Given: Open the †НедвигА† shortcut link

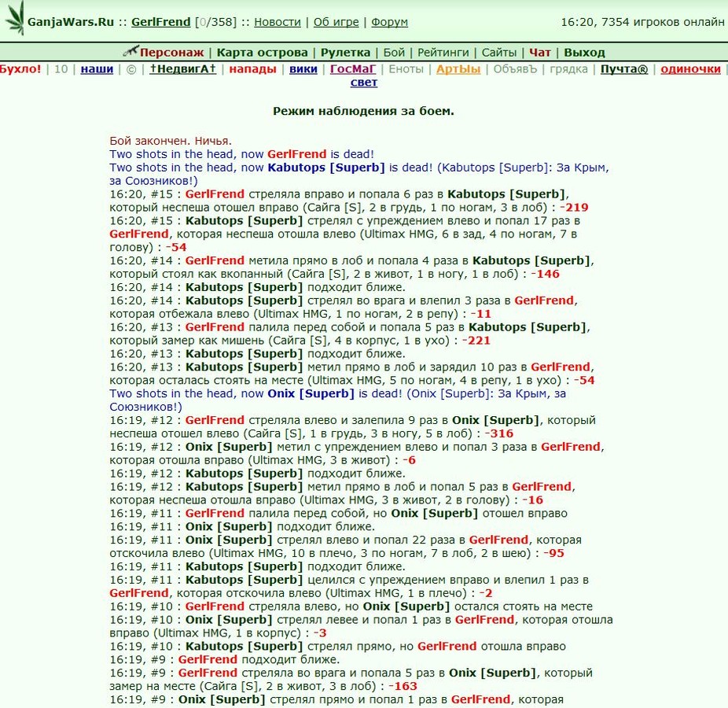Looking at the screenshot, I should pos(183,69).
